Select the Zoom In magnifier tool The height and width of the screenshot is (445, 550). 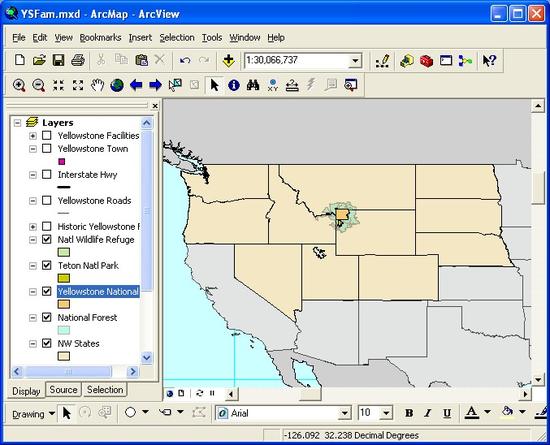(19, 85)
